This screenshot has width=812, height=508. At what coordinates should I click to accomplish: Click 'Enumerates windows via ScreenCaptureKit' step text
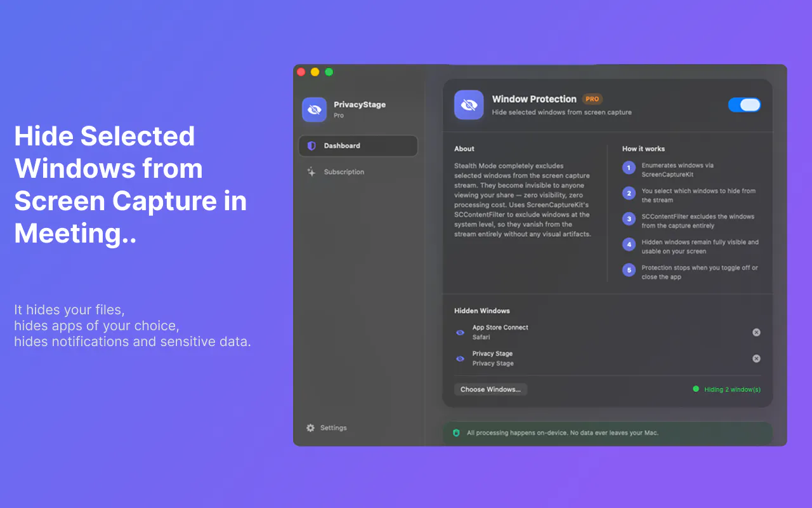[x=678, y=170]
